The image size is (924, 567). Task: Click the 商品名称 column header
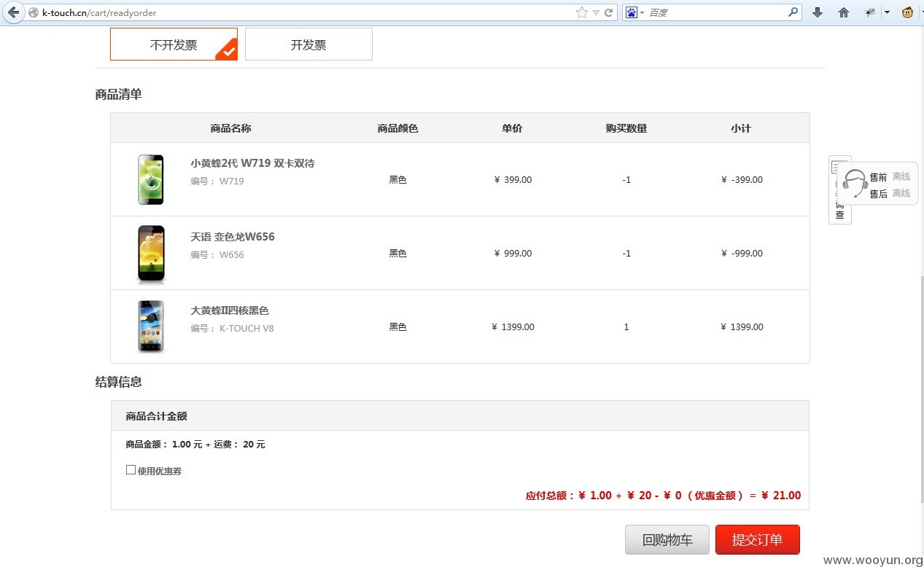pyautogui.click(x=230, y=128)
